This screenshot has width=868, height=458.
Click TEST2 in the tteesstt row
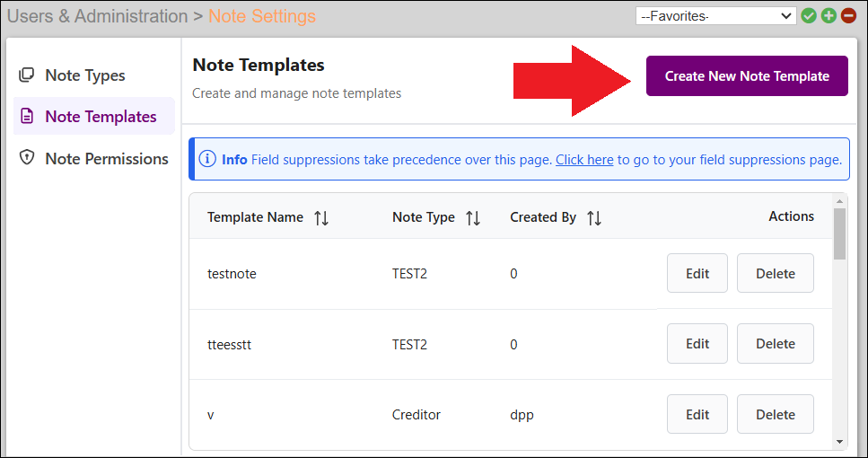point(409,345)
